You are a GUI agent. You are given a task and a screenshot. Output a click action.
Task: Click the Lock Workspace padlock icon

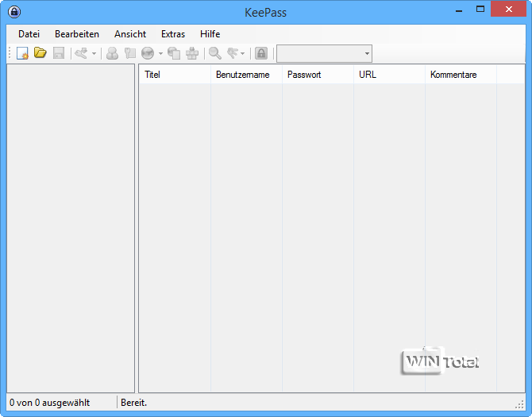tap(261, 53)
